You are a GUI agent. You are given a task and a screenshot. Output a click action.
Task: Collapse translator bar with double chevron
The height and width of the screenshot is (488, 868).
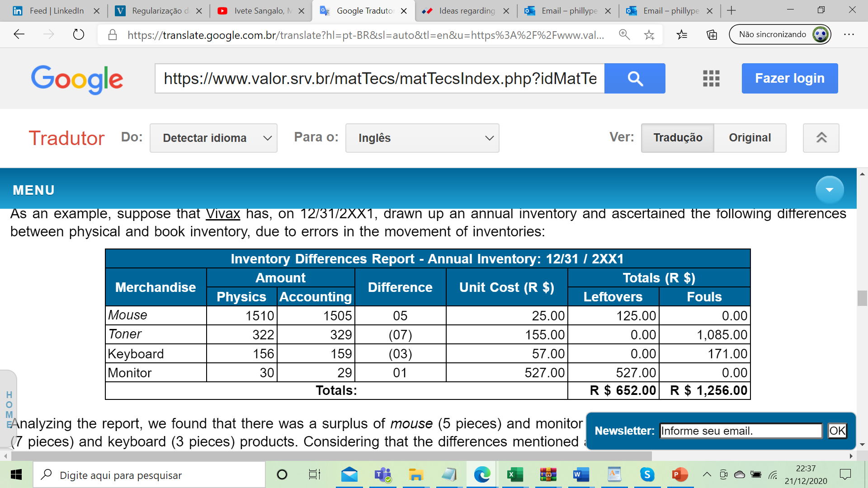pos(821,138)
